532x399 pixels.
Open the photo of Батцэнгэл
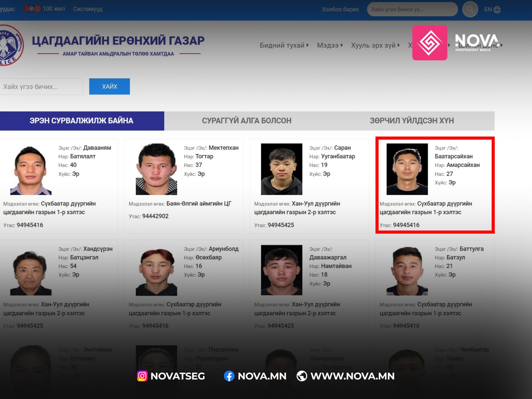(x=31, y=270)
